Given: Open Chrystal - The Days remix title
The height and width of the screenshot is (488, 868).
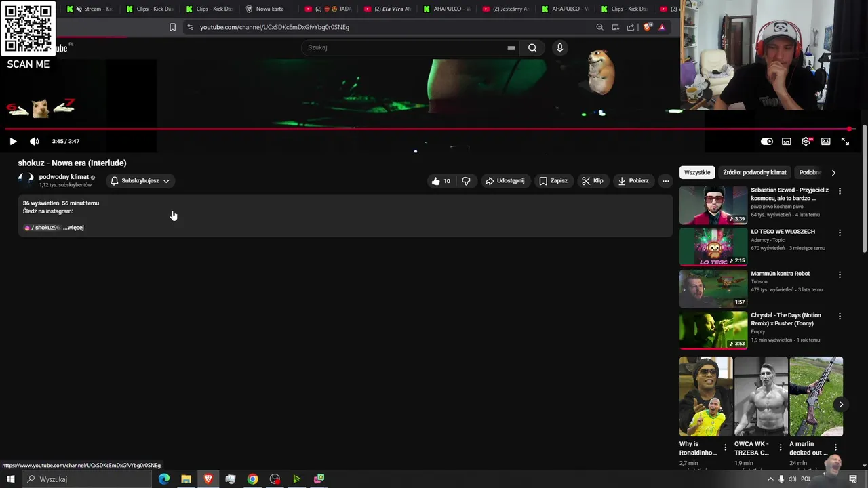Looking at the screenshot, I should (x=786, y=320).
